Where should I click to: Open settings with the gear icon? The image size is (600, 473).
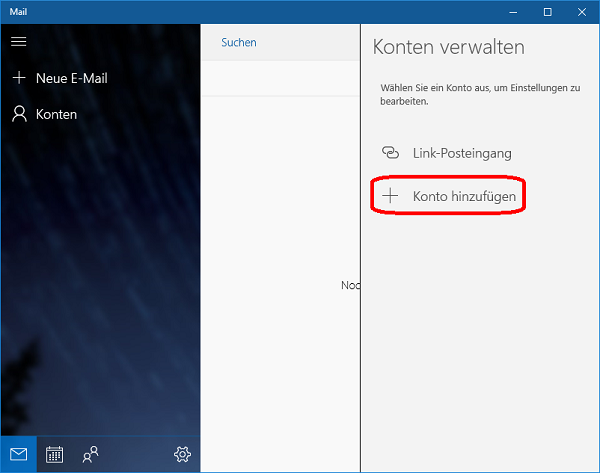tap(182, 454)
